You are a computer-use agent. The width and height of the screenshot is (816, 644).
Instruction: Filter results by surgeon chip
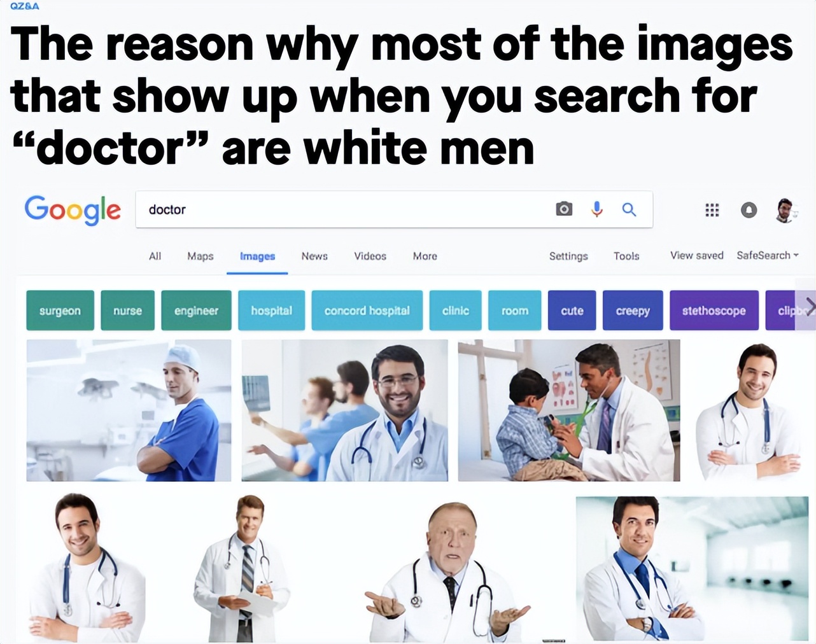[x=60, y=311]
